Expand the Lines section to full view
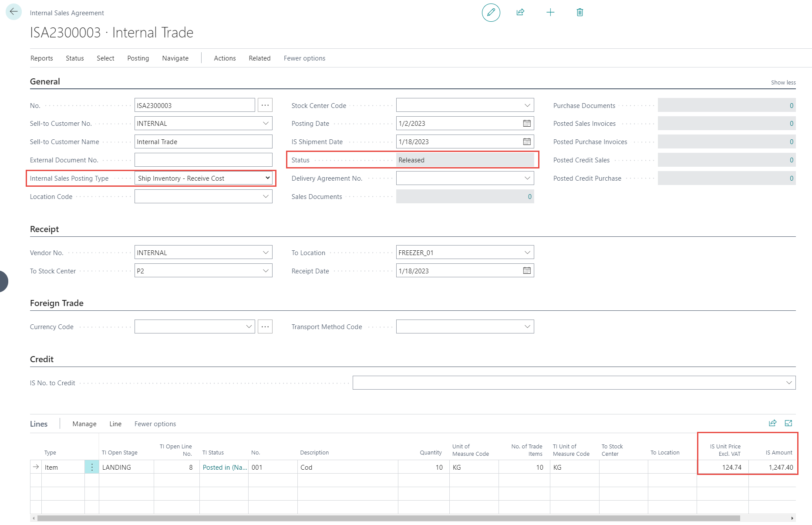The image size is (812, 525). pos(788,423)
